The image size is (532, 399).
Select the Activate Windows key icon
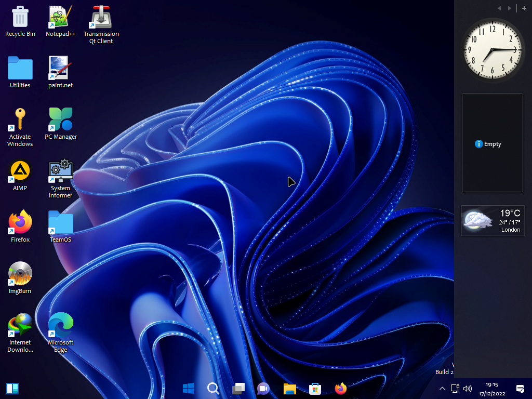click(20, 120)
